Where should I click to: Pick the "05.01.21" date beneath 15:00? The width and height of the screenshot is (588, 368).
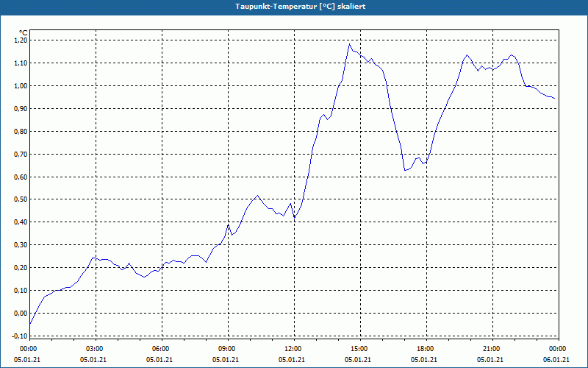[358, 360]
